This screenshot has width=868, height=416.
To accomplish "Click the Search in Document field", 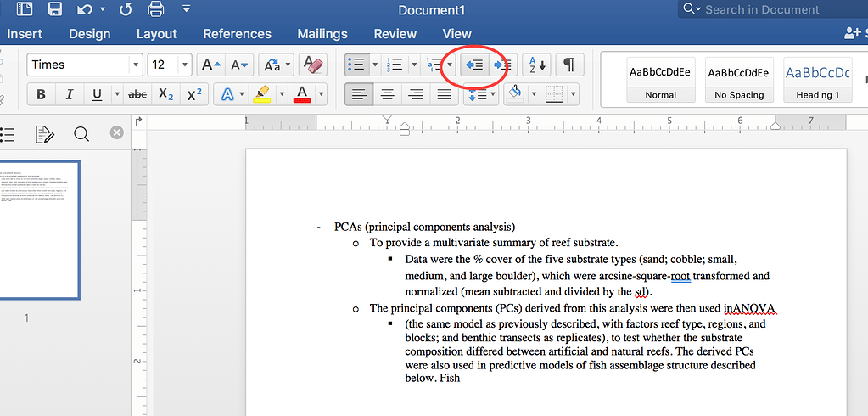I will pyautogui.click(x=773, y=9).
